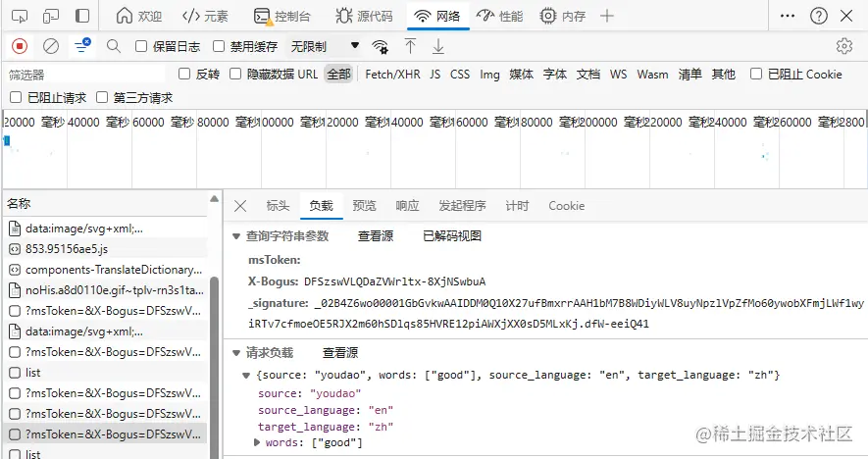
Task: Filter by CSS requests
Action: click(x=459, y=75)
